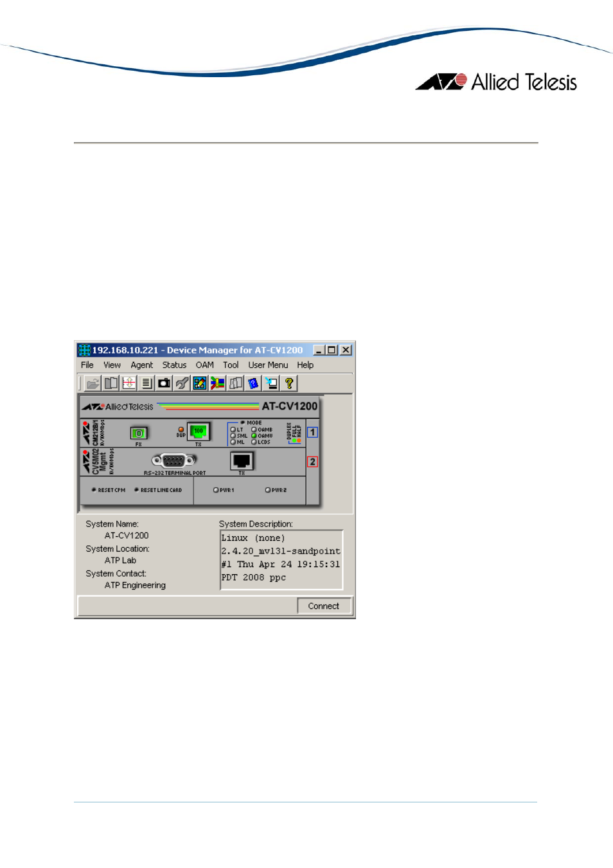Click the CV5M02 Mgmt card label
Image resolution: width=613 pixels, height=868 pixels.
(x=99, y=462)
